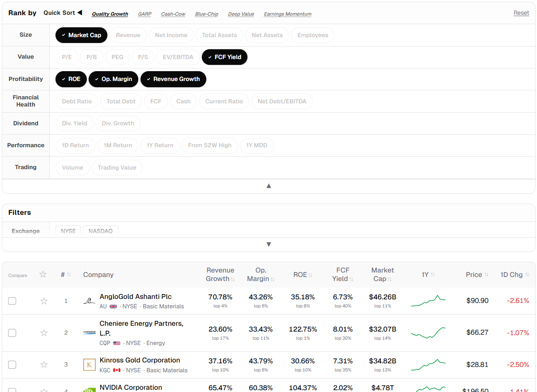Viewport: 537px width, 392px height.
Task: Sort by ROE column
Action: (303, 275)
